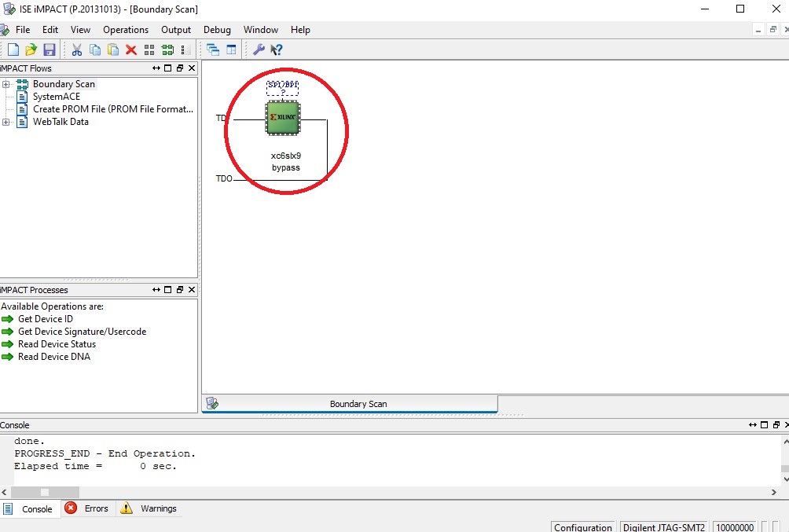Click the What's This help cursor icon

pyautogui.click(x=277, y=50)
